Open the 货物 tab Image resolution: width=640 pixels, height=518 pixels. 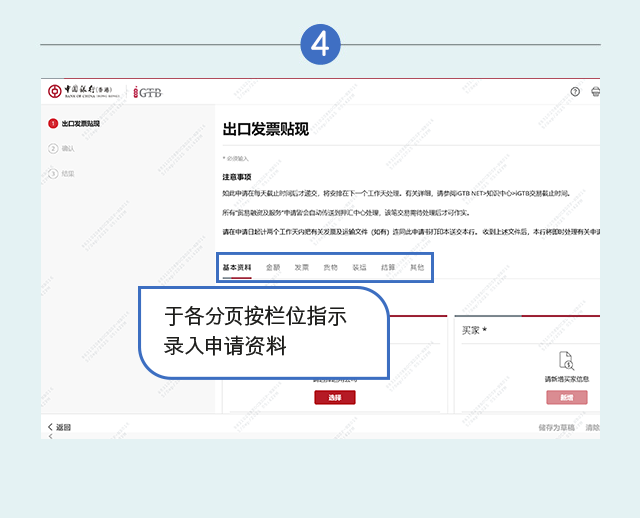[331, 268]
